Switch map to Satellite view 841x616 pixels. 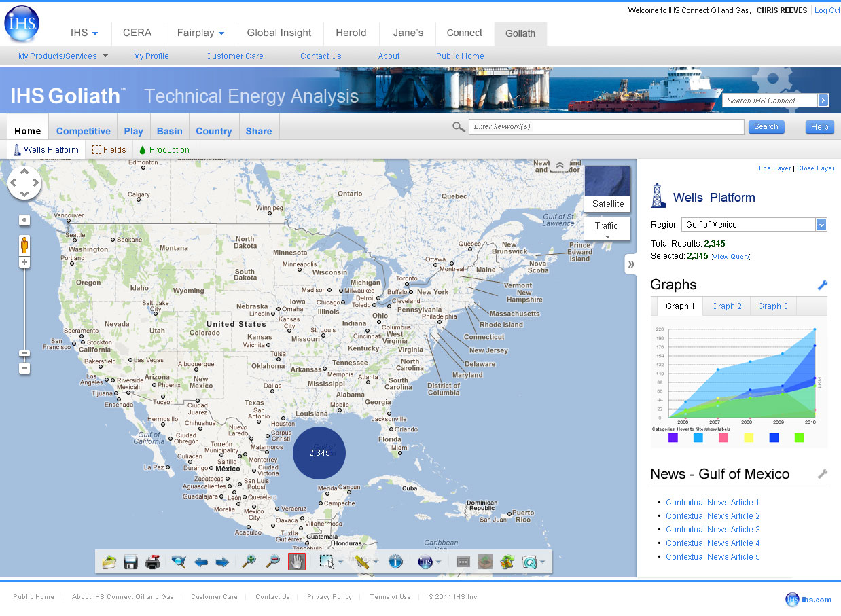[x=607, y=189]
